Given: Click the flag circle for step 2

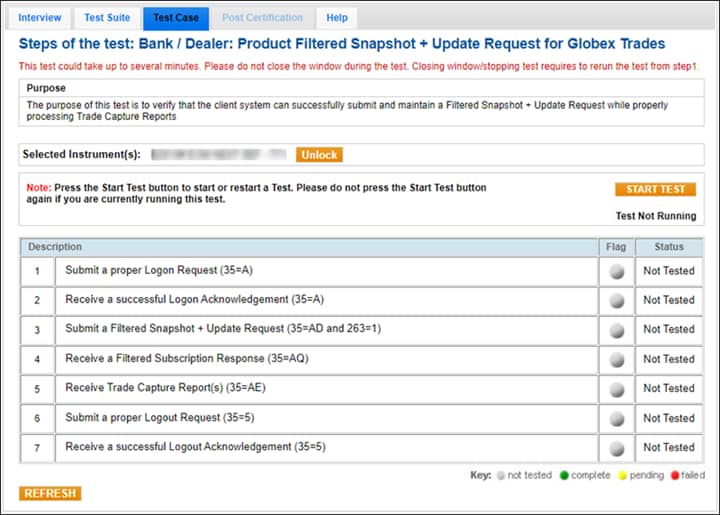Looking at the screenshot, I should pyautogui.click(x=616, y=300).
